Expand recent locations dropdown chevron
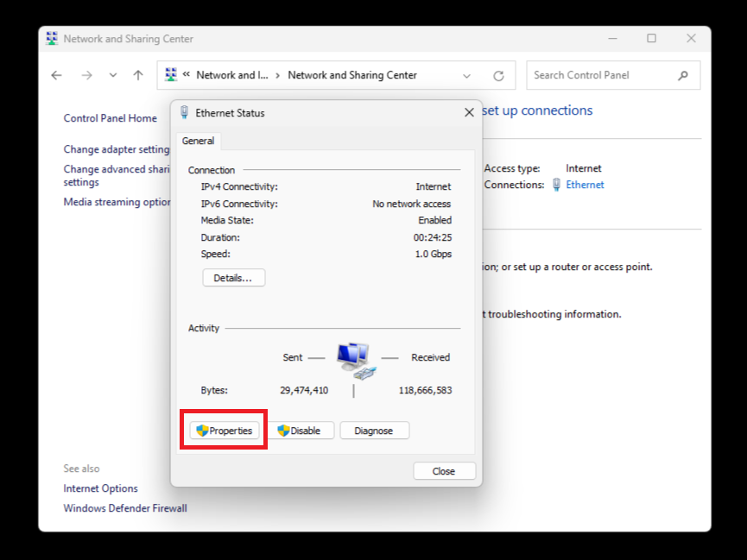 point(113,75)
